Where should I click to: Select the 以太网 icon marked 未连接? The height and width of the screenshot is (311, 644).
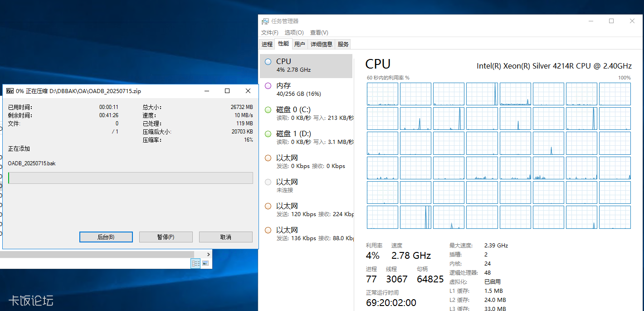coord(268,182)
